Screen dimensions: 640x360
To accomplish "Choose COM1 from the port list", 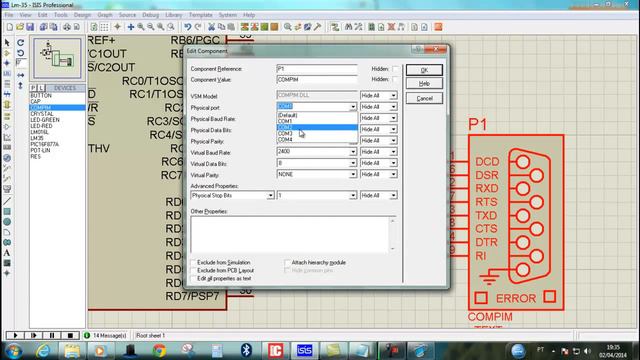I will (x=317, y=121).
